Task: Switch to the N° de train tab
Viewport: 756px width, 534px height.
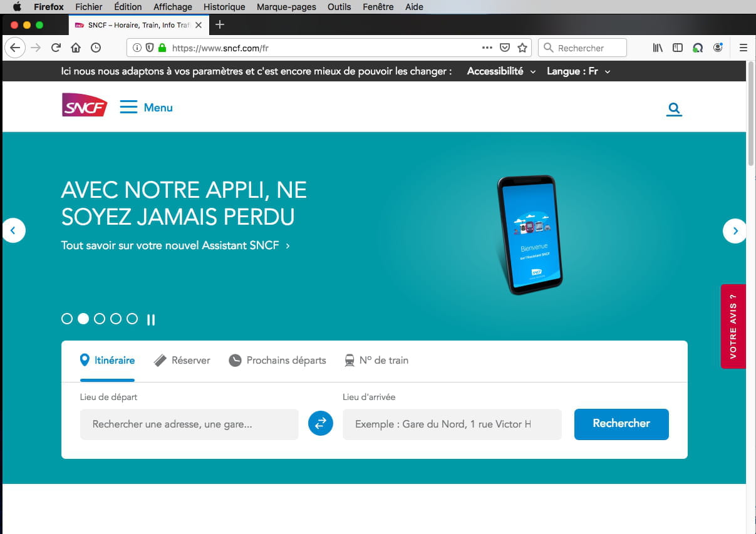Action: point(376,361)
